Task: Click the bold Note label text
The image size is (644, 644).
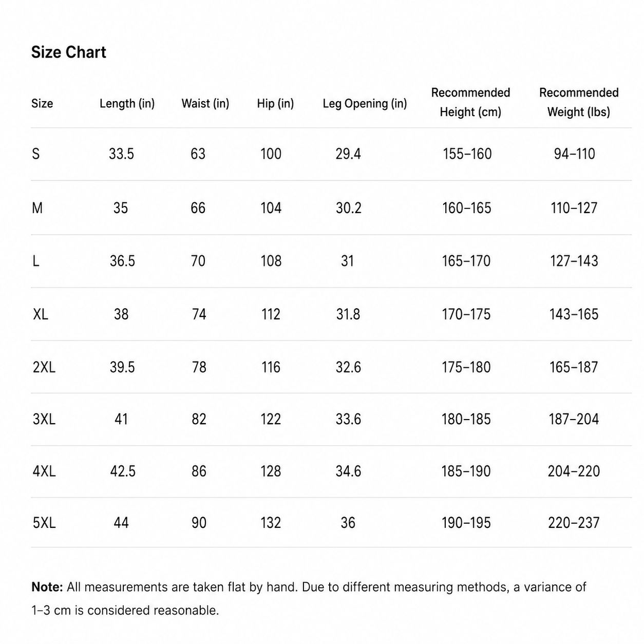Action: coord(47,587)
